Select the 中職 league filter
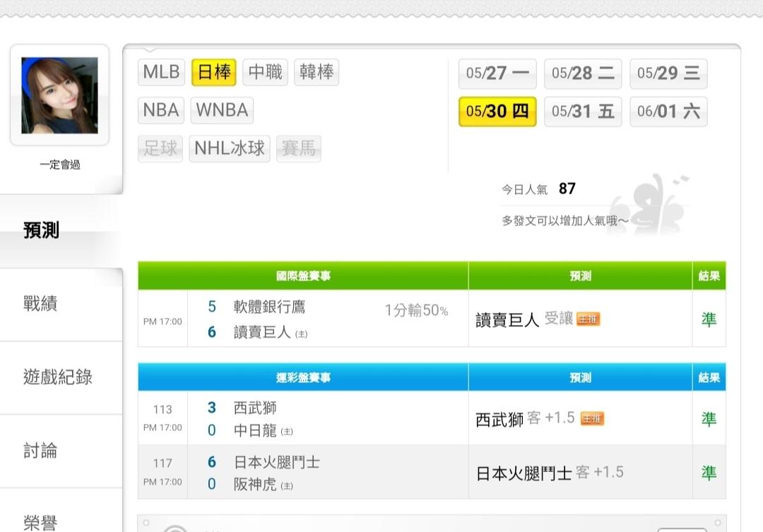The image size is (763, 532). tap(265, 72)
